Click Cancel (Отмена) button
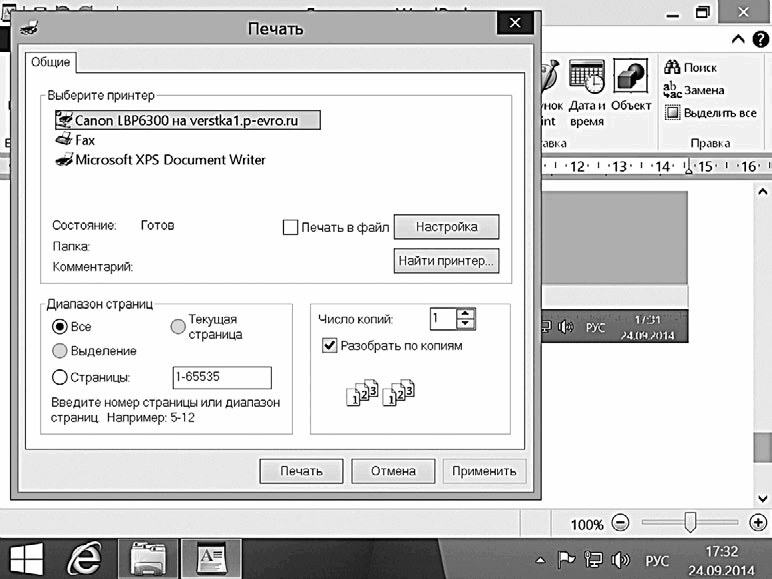The height and width of the screenshot is (579, 772). (x=393, y=471)
